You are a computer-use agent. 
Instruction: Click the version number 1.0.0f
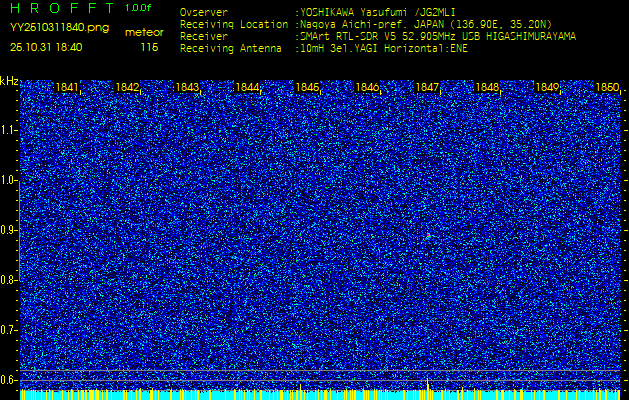138,8
